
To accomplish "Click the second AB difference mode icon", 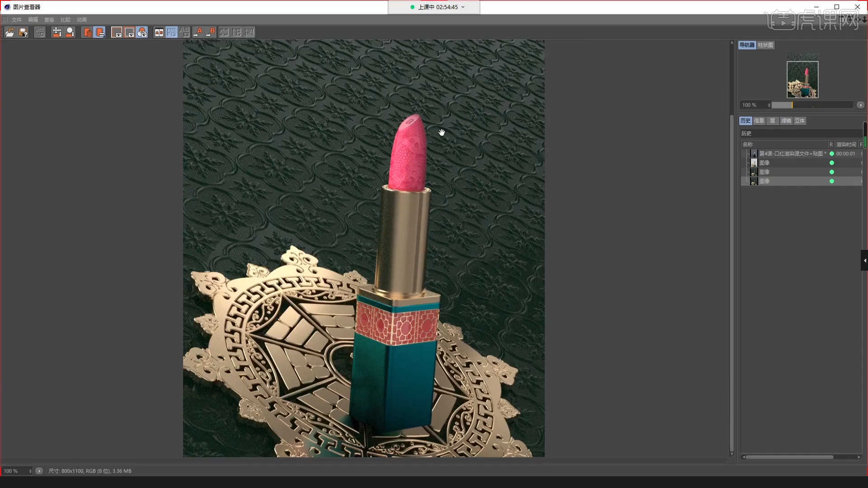I will pyautogui.click(x=237, y=32).
